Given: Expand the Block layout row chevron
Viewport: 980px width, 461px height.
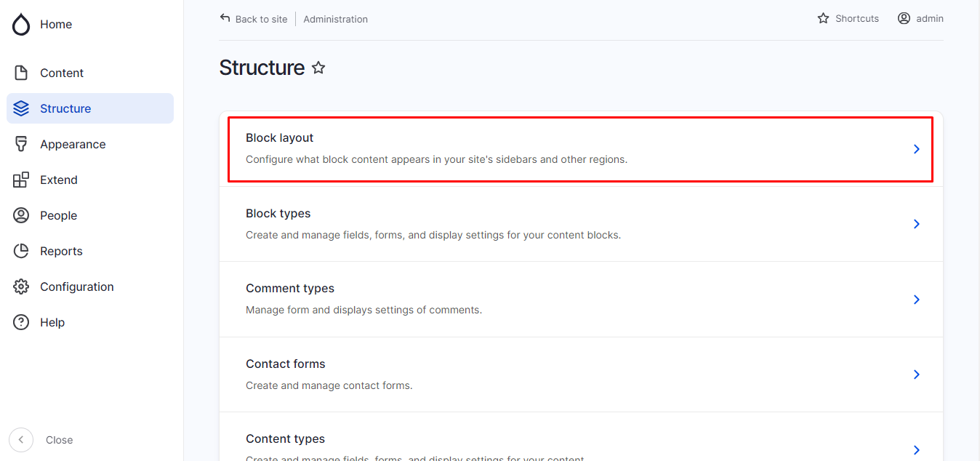Looking at the screenshot, I should coord(916,148).
